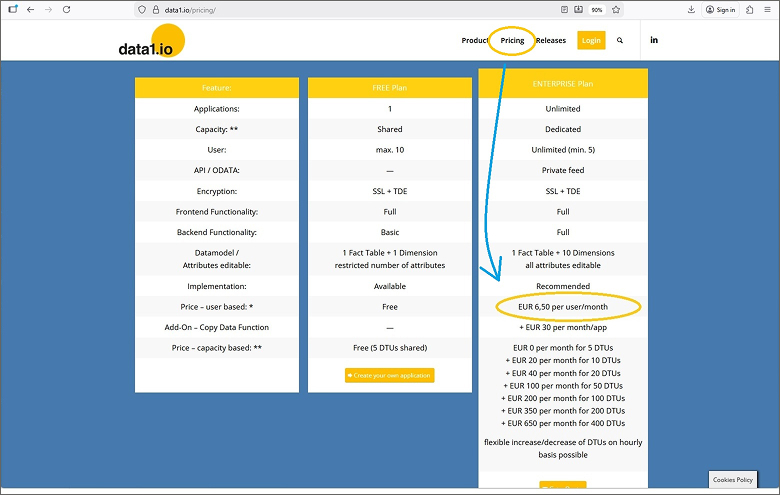Click the data1.io logo
This screenshot has height=495, width=780.
(x=150, y=43)
